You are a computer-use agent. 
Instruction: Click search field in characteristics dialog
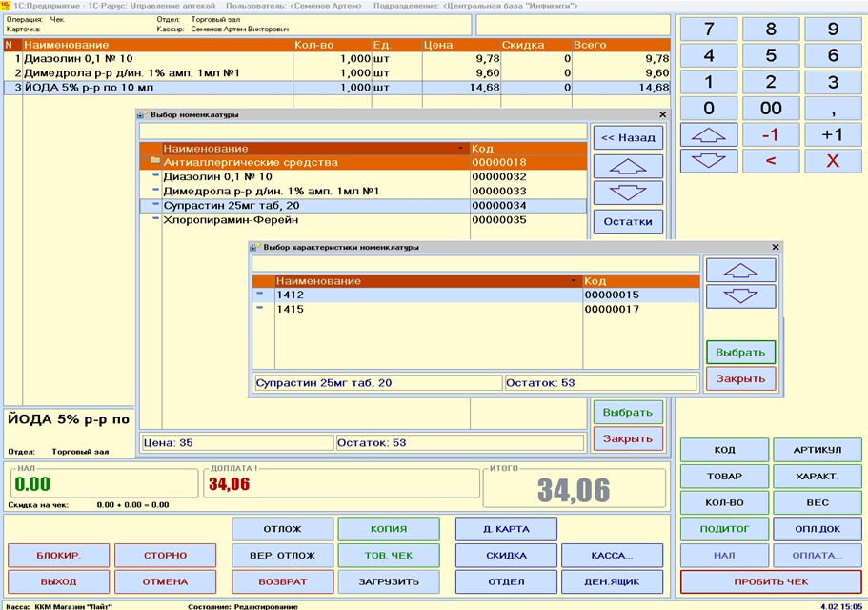(475, 263)
